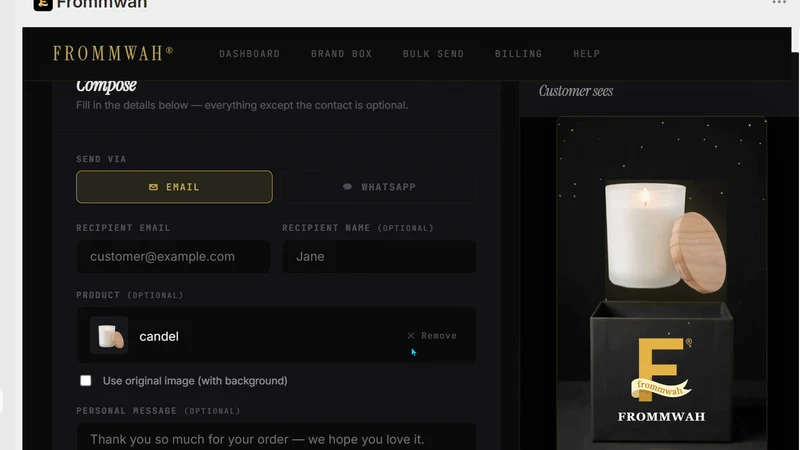
Task: Remove the candel product
Action: (432, 336)
